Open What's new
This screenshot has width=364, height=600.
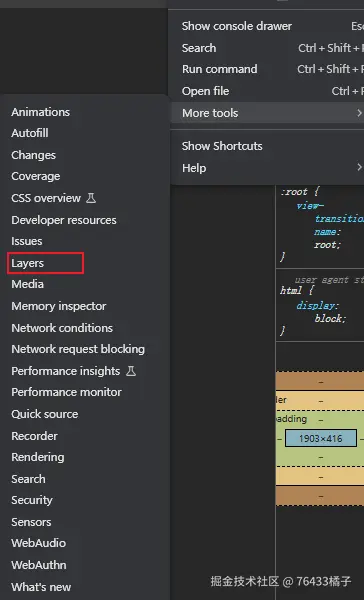tap(41, 587)
